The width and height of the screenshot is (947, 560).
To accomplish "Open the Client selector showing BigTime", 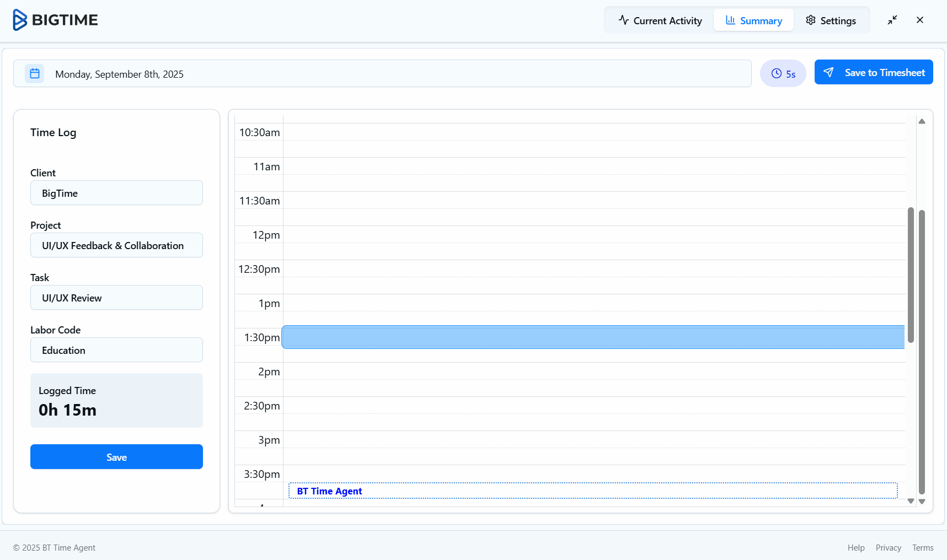I will [x=116, y=193].
